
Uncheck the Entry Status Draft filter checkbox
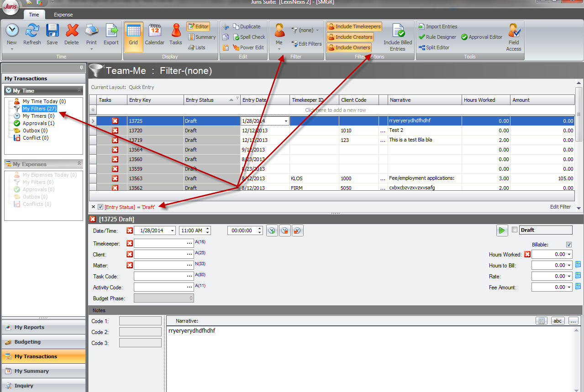[100, 207]
